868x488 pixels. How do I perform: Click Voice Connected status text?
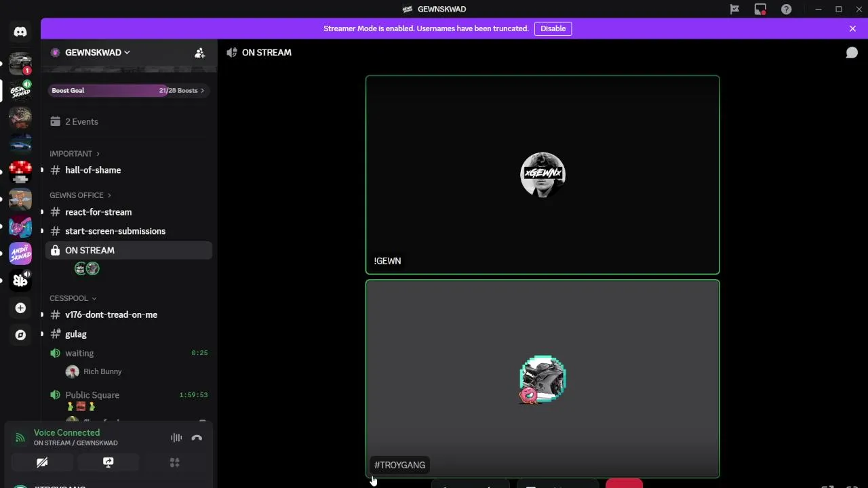coord(66,432)
